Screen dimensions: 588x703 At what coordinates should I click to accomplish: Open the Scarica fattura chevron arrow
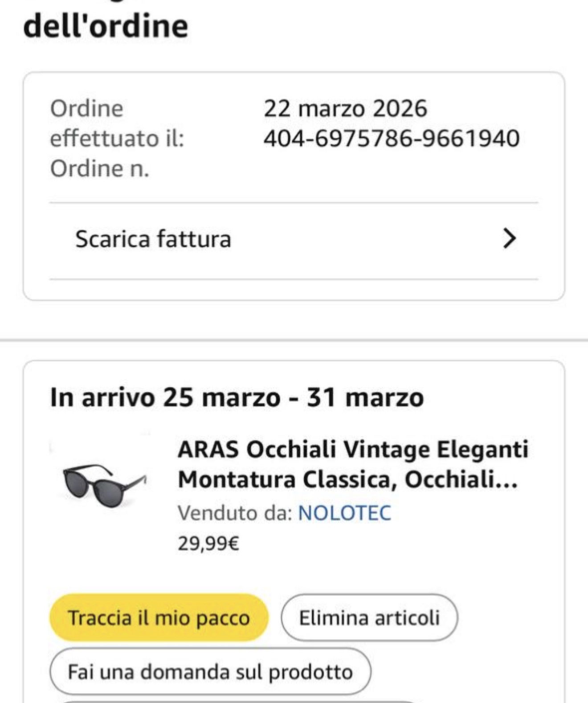point(509,238)
